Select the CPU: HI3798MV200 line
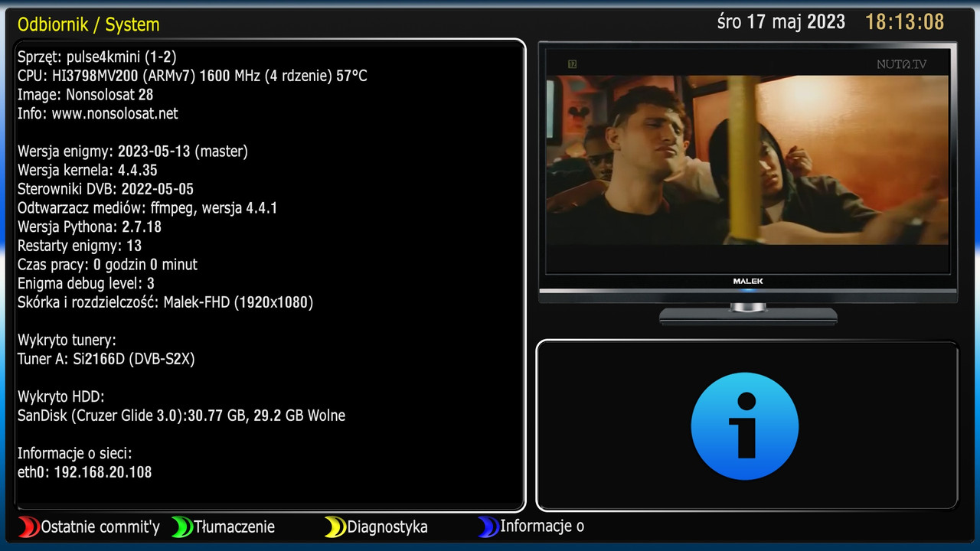Screen dimensions: 980x551 (x=192, y=77)
